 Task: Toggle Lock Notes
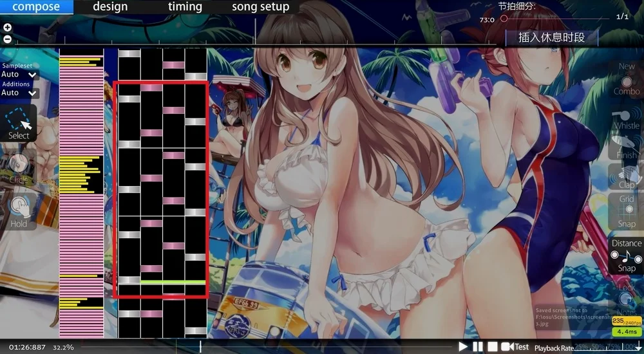pos(627,299)
